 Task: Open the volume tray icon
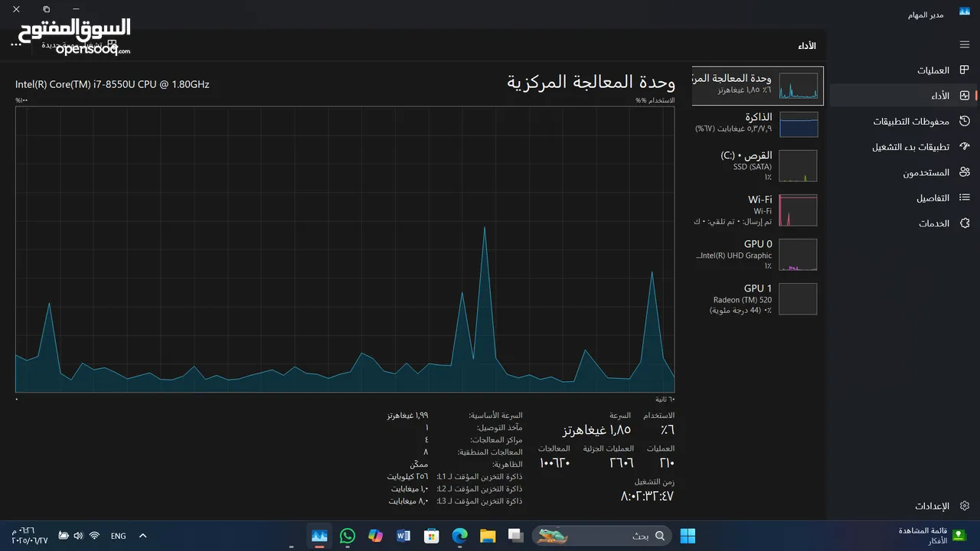coord(79,536)
